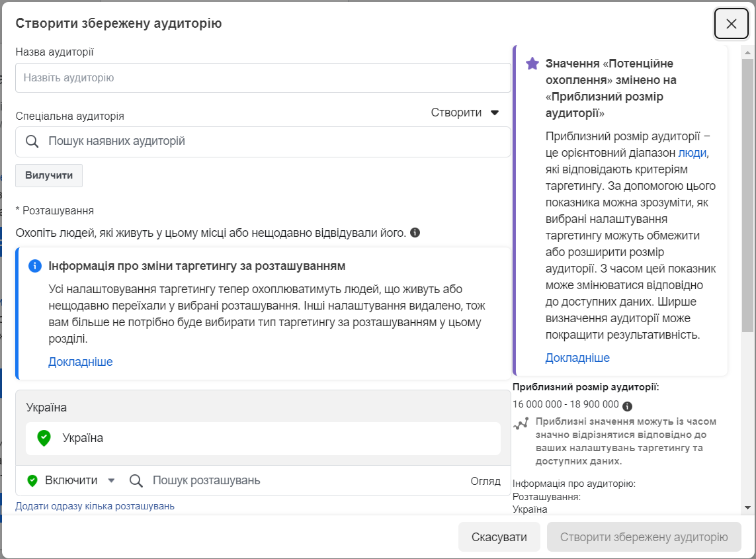Screen dimensions: 756x559
Task: Focus the Пошук наявних аудиторій search field
Action: pos(271,142)
